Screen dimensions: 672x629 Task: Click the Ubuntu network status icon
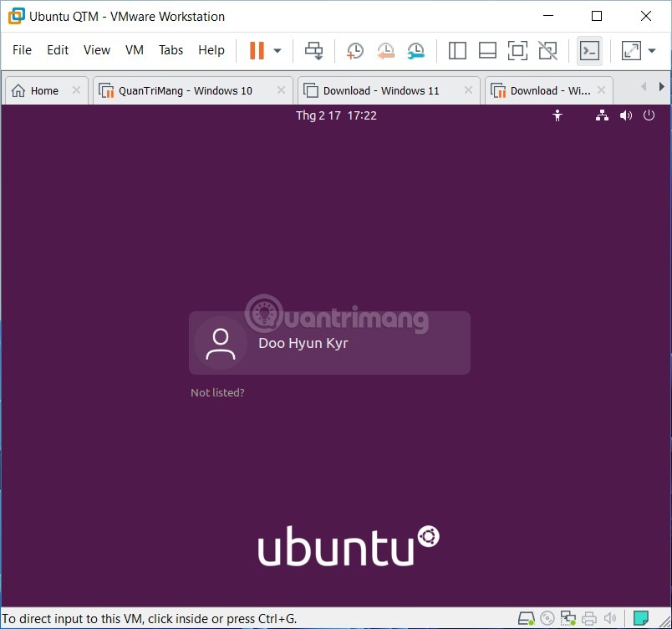(602, 115)
